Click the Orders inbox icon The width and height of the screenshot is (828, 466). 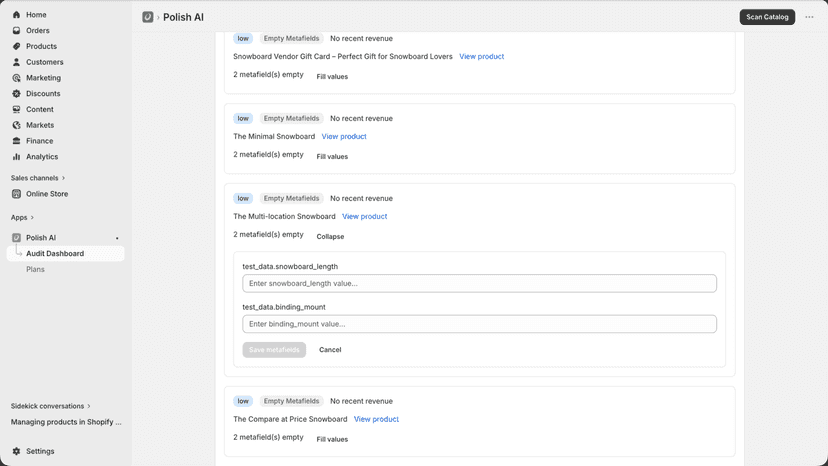(x=16, y=31)
